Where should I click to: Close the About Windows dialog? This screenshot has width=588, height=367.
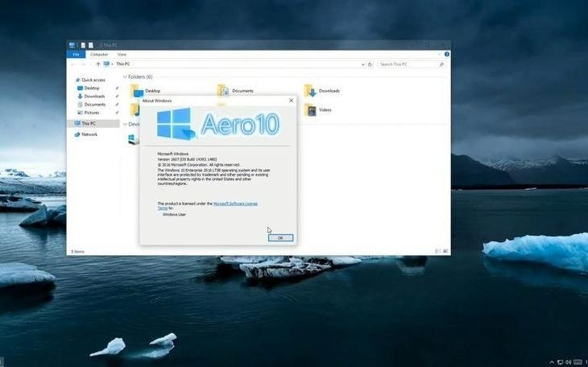(x=291, y=100)
